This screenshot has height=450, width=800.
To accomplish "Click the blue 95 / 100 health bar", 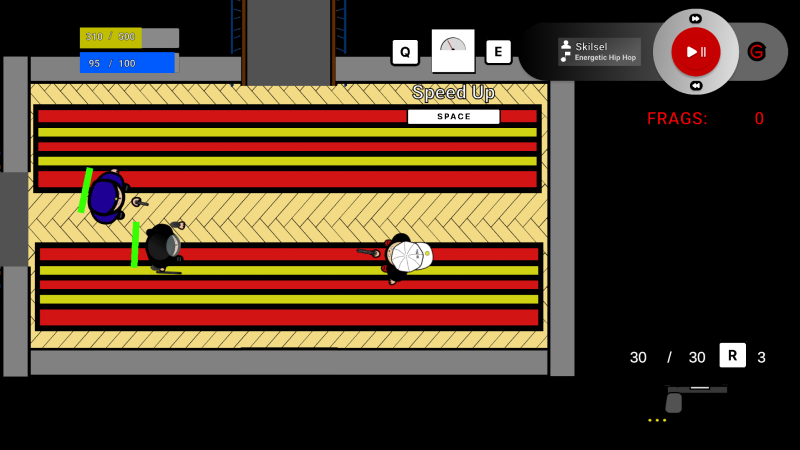I will (x=127, y=63).
